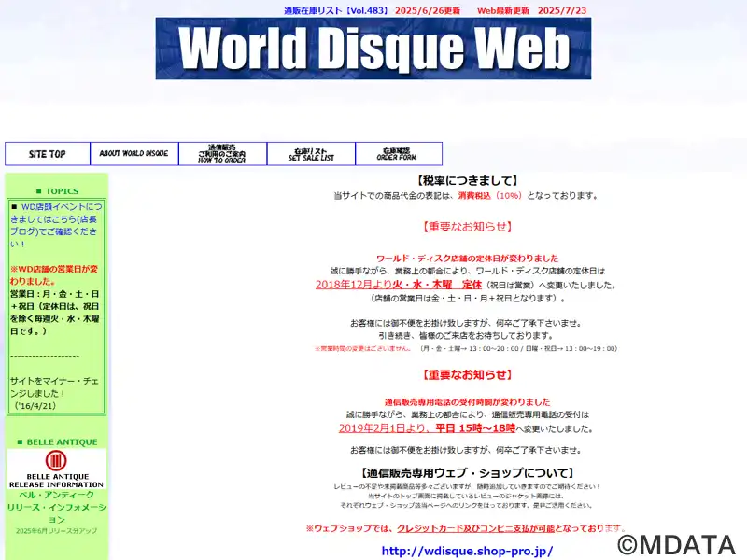Image resolution: width=747 pixels, height=560 pixels.
Task: Click the ※営業時間の変更はございません small red note
Action: pos(362,348)
